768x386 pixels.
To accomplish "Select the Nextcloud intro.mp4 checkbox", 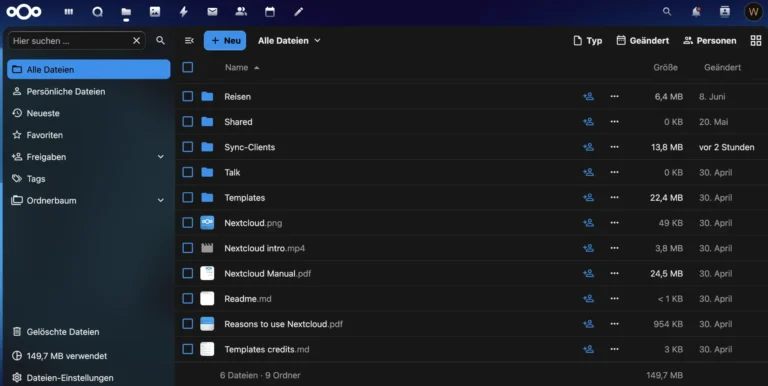I will pos(188,248).
